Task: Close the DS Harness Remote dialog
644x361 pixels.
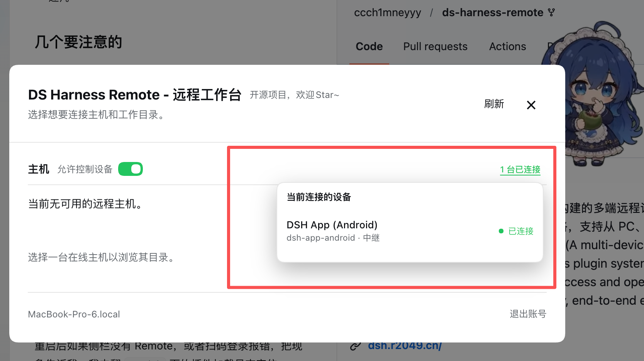Action: pos(531,105)
